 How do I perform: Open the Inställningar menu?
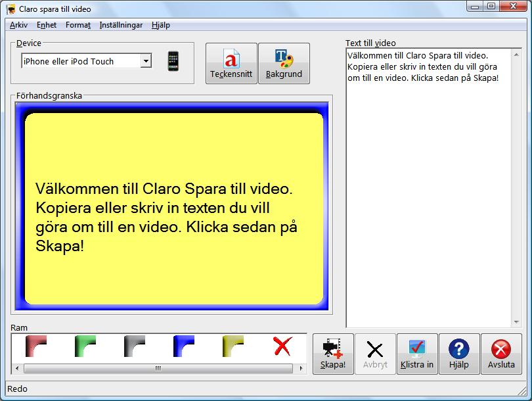(121, 25)
